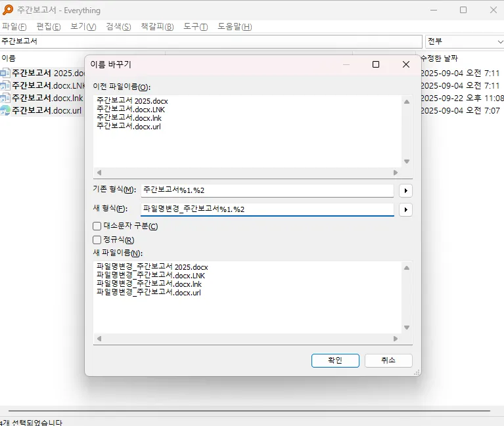Open the 편집(E) menu

[48, 27]
